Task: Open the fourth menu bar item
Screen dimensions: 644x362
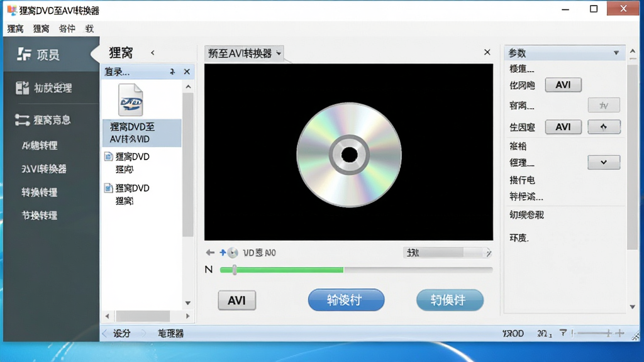Action: pos(89,29)
